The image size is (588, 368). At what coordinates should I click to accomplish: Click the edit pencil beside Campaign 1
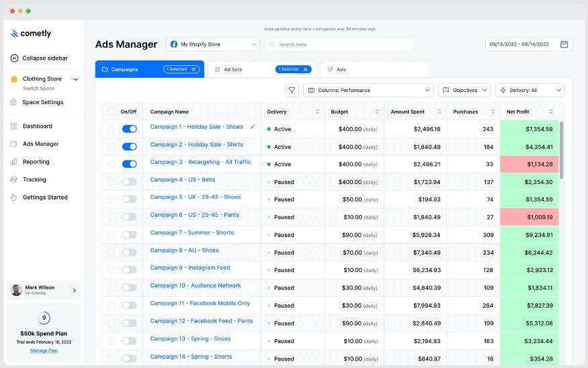tap(253, 127)
